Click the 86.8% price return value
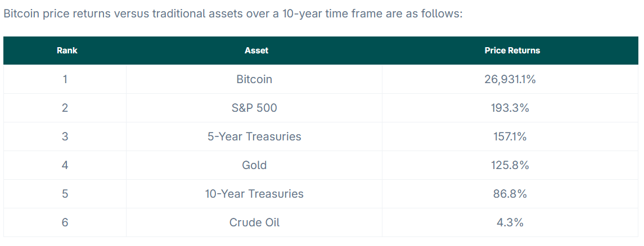The height and width of the screenshot is (246, 644). tap(510, 194)
